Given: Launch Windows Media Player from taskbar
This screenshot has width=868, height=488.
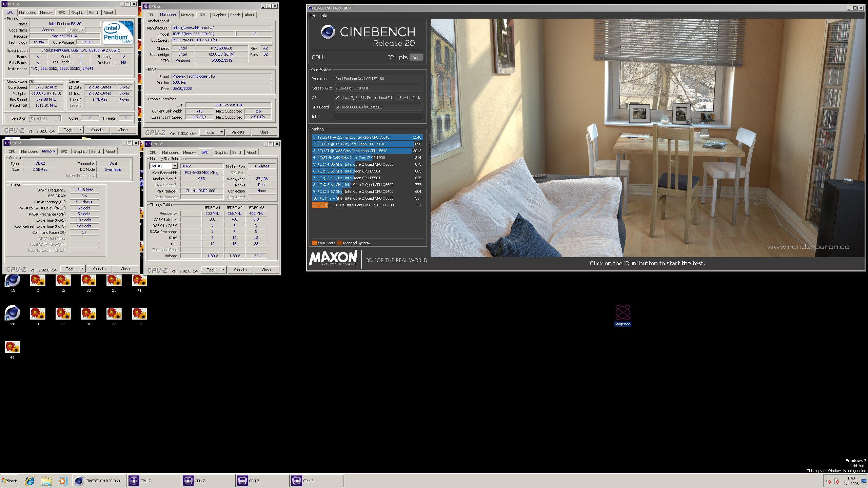Looking at the screenshot, I should coord(62,481).
